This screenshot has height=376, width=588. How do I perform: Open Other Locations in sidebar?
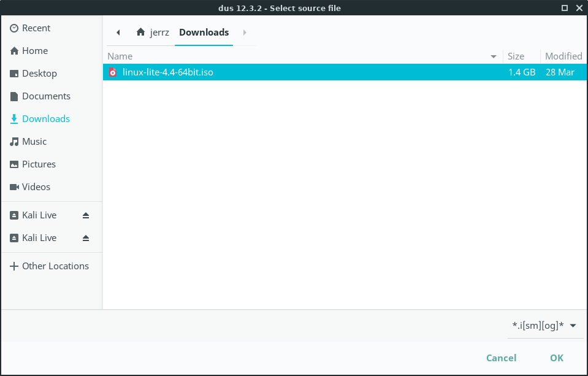tap(55, 266)
